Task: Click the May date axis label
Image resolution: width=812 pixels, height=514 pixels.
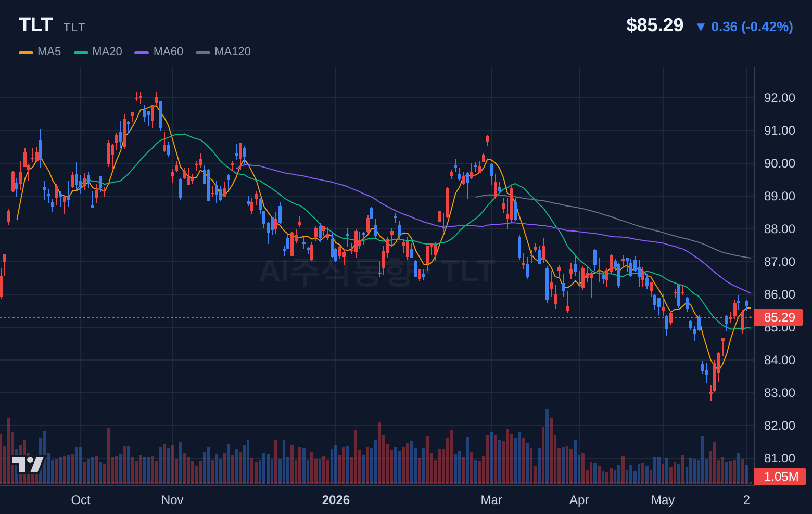Action: (663, 500)
